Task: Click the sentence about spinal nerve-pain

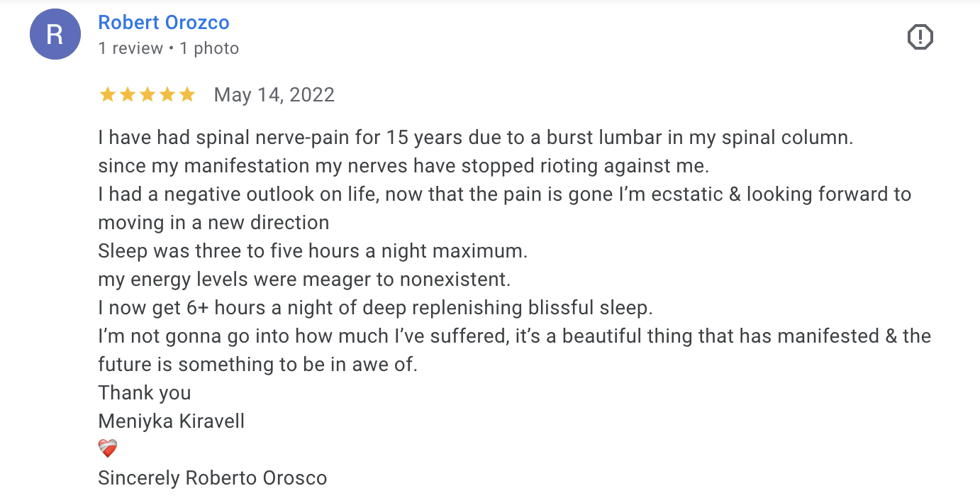Action: pyautogui.click(x=475, y=138)
